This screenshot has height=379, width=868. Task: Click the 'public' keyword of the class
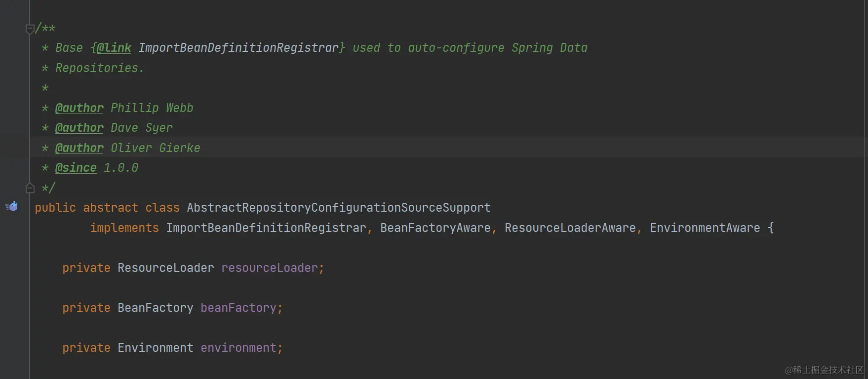pos(55,208)
